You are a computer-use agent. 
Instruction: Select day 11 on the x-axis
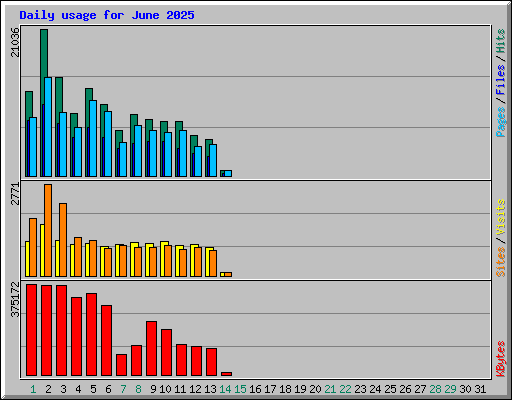pos(180,389)
